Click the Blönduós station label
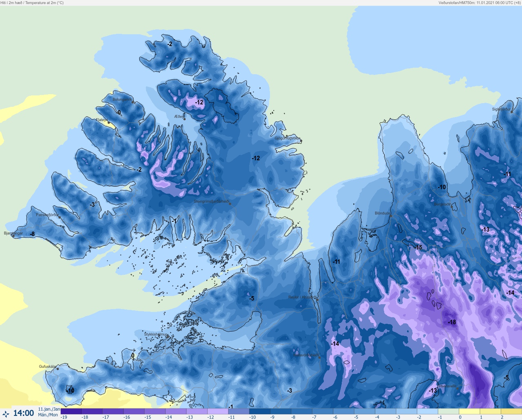Screen dimensions: 522x420 (382, 213)
